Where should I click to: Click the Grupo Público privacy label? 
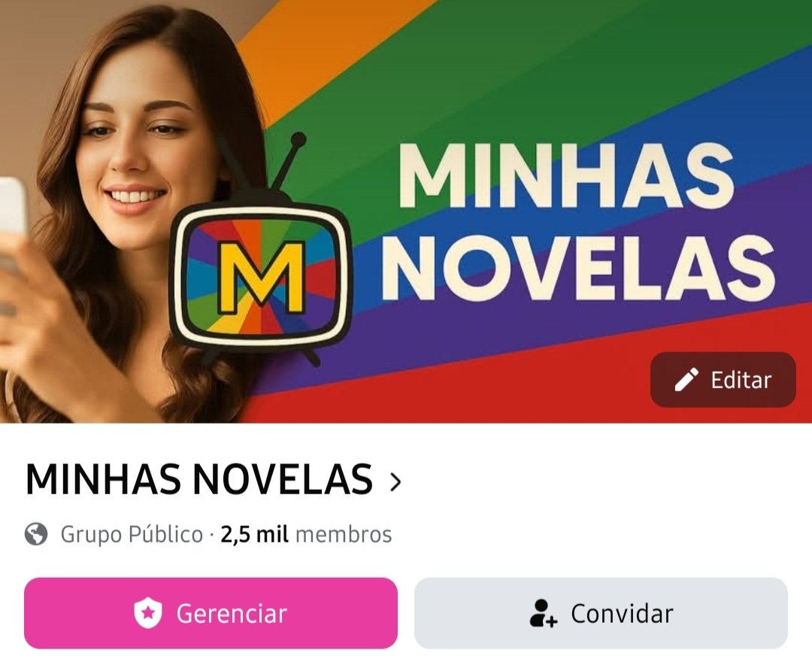(x=132, y=535)
